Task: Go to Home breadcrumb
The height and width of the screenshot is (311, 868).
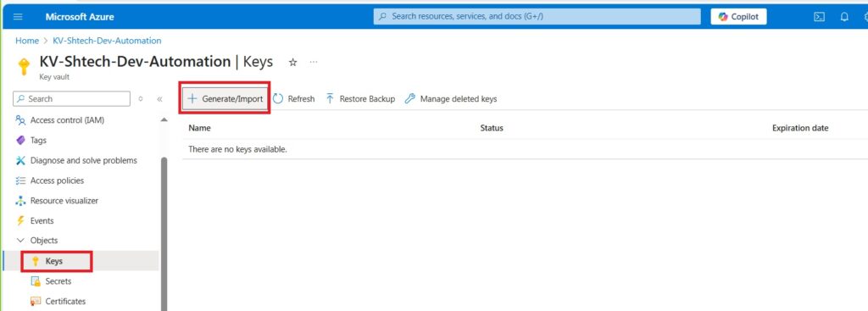Action: (27, 41)
